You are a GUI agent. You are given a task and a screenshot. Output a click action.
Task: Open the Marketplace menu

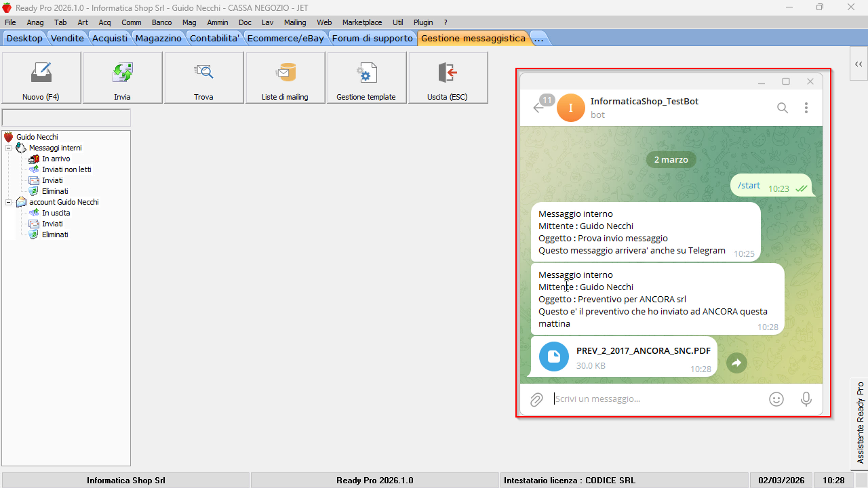click(362, 22)
